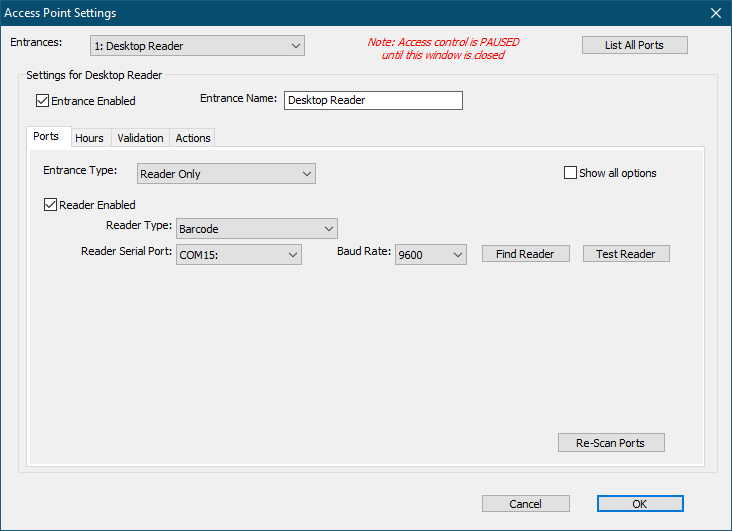The image size is (732, 531).
Task: Enable the Show all options checkbox
Action: [571, 173]
